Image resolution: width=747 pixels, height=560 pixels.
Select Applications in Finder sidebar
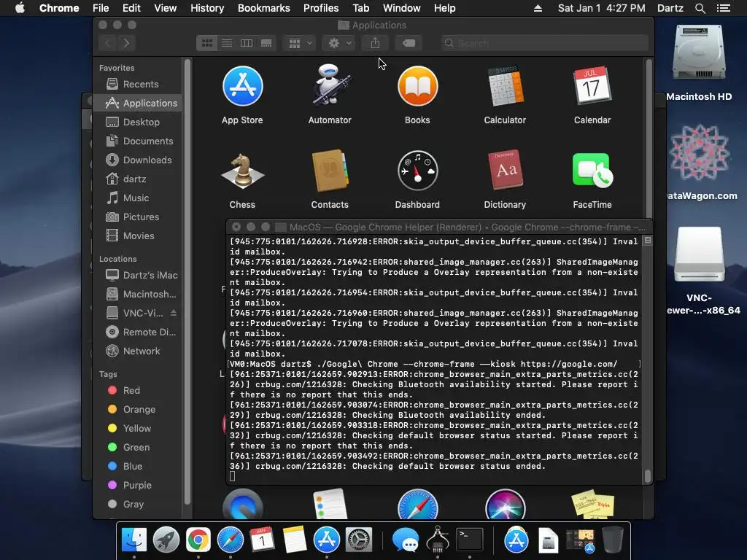pos(137,103)
